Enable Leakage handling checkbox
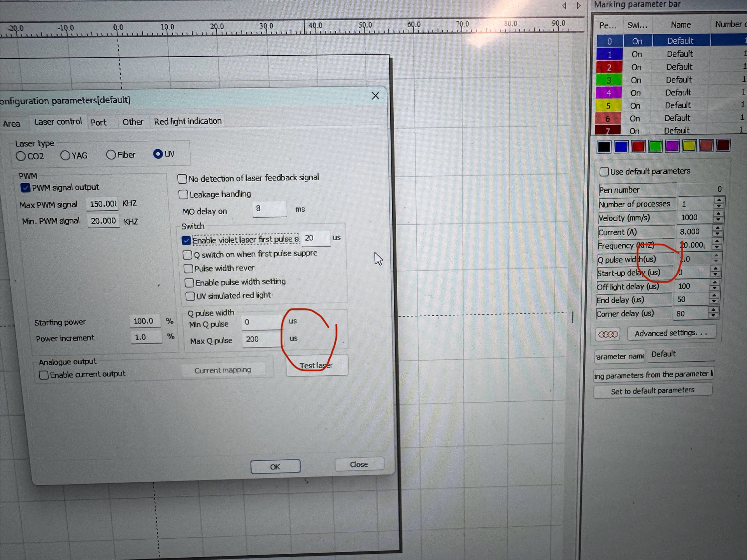The height and width of the screenshot is (560, 747). [183, 194]
